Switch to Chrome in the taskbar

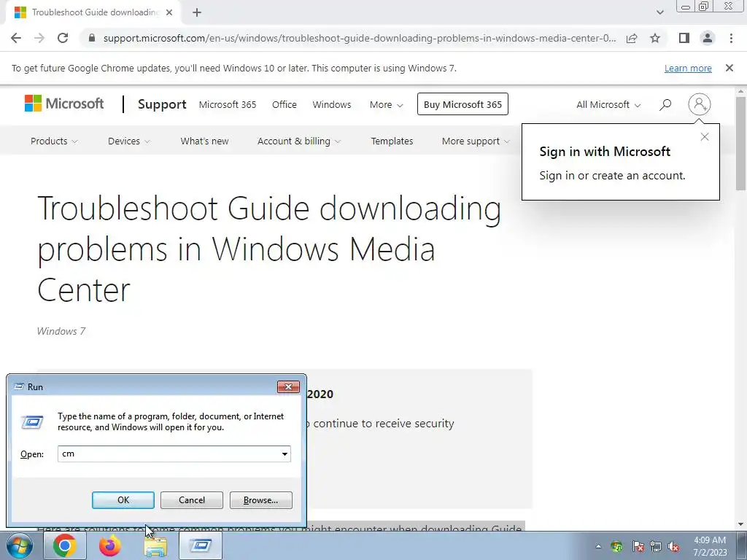(65, 545)
